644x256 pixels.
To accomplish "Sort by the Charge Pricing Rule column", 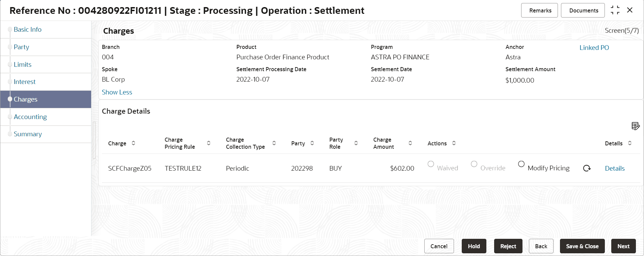I will 209,143.
